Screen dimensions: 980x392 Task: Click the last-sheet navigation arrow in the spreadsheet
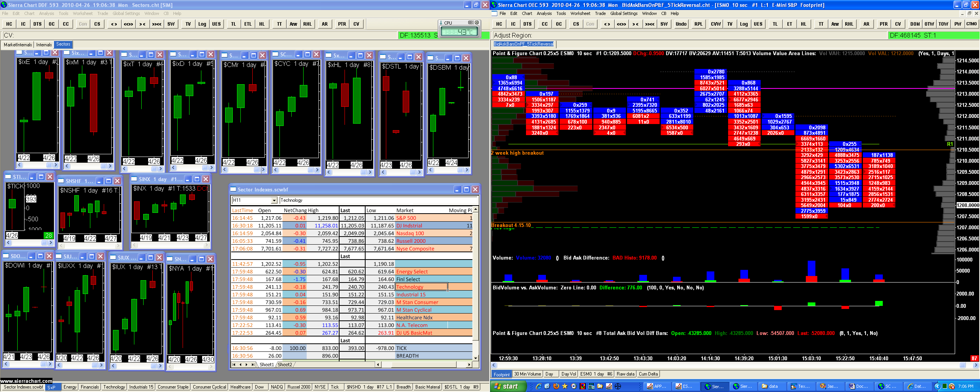click(253, 365)
